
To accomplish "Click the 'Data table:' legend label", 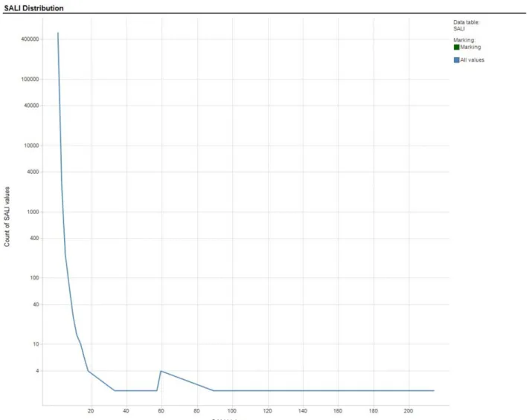I will coord(467,22).
